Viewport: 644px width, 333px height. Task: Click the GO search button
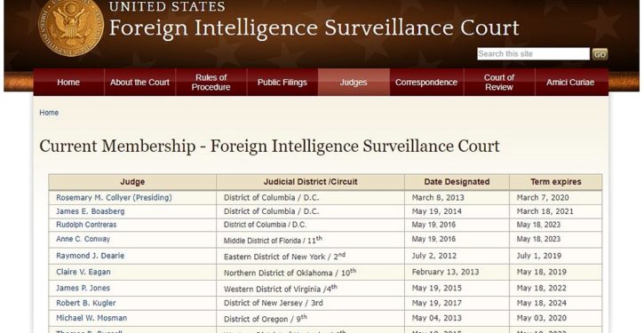tap(600, 54)
